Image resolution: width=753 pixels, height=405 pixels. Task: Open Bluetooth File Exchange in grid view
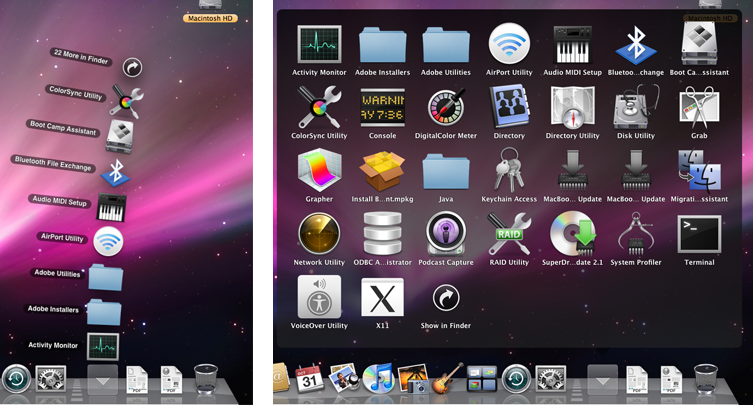(x=636, y=45)
